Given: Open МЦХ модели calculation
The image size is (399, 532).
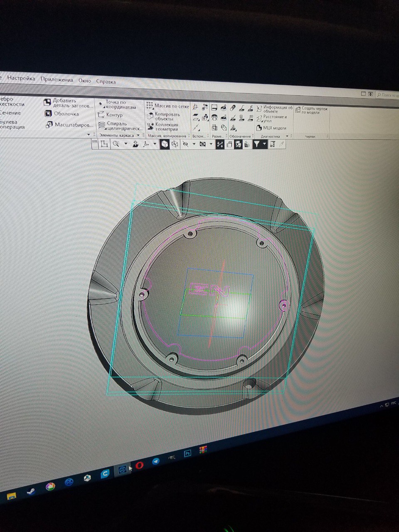Looking at the screenshot, I should [x=272, y=128].
